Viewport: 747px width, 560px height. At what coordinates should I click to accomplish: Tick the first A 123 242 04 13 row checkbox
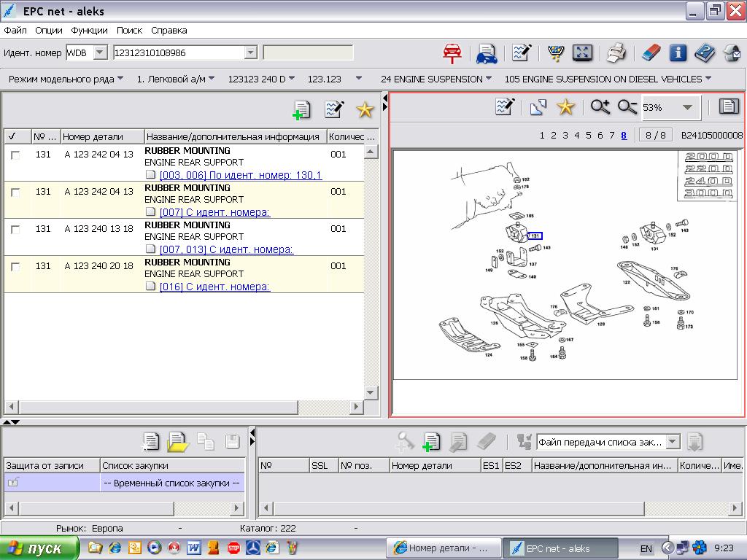pyautogui.click(x=15, y=155)
